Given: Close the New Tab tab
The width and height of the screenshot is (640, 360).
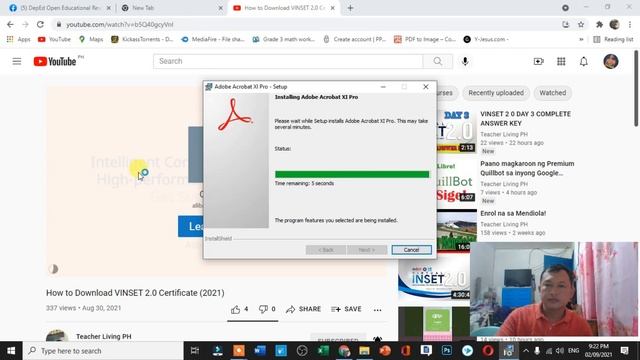Looking at the screenshot, I should [221, 8].
